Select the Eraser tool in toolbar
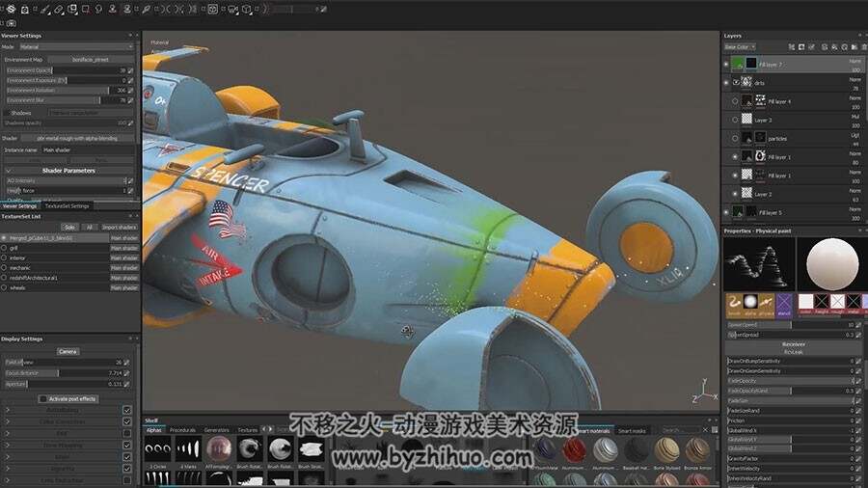The height and width of the screenshot is (488, 868). point(59,9)
